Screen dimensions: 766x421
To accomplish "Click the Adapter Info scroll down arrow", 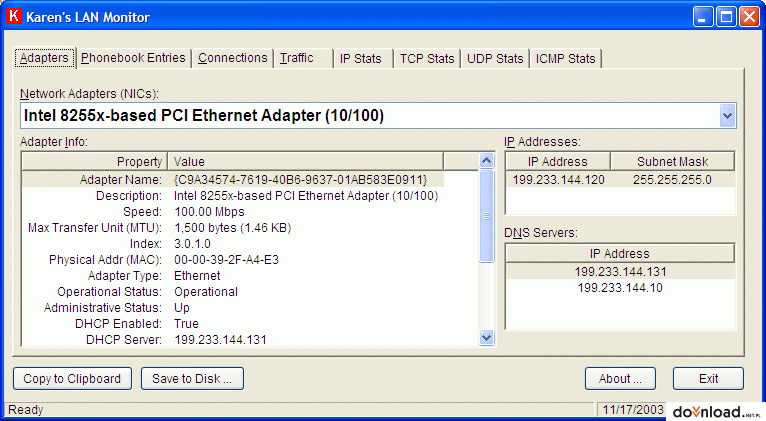I will tap(487, 337).
